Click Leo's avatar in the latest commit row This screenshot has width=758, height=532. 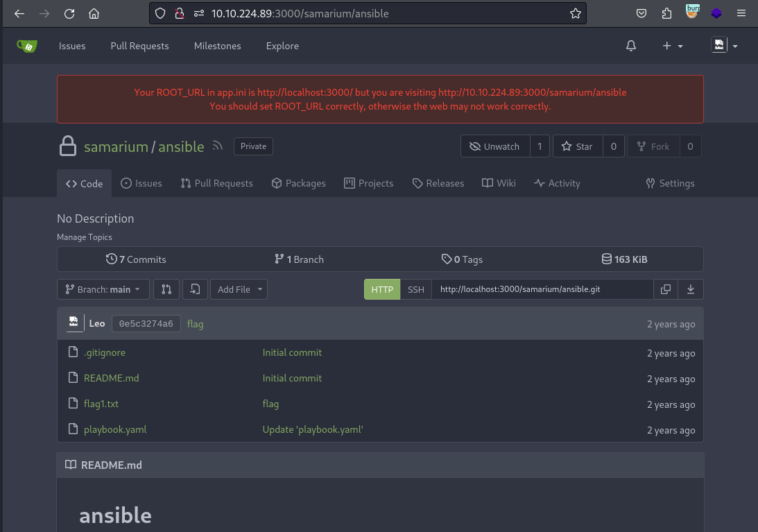(74, 322)
